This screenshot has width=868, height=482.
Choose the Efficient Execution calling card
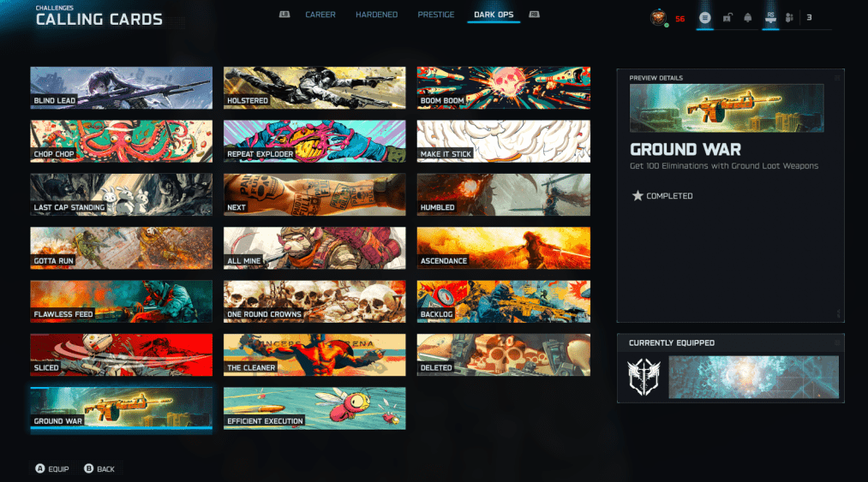point(314,408)
